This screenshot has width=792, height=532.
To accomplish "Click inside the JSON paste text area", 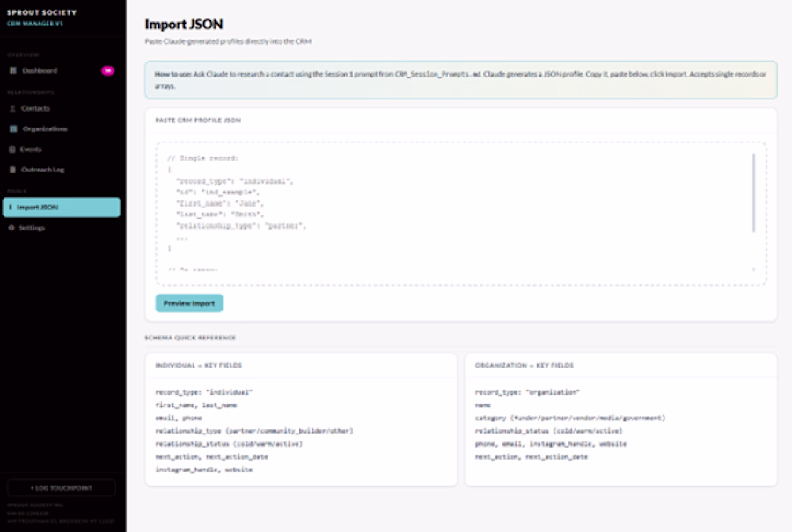I will click(x=460, y=214).
